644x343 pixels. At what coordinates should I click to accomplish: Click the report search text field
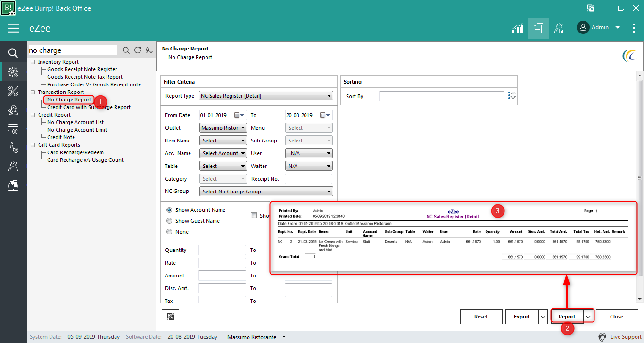[x=73, y=50]
